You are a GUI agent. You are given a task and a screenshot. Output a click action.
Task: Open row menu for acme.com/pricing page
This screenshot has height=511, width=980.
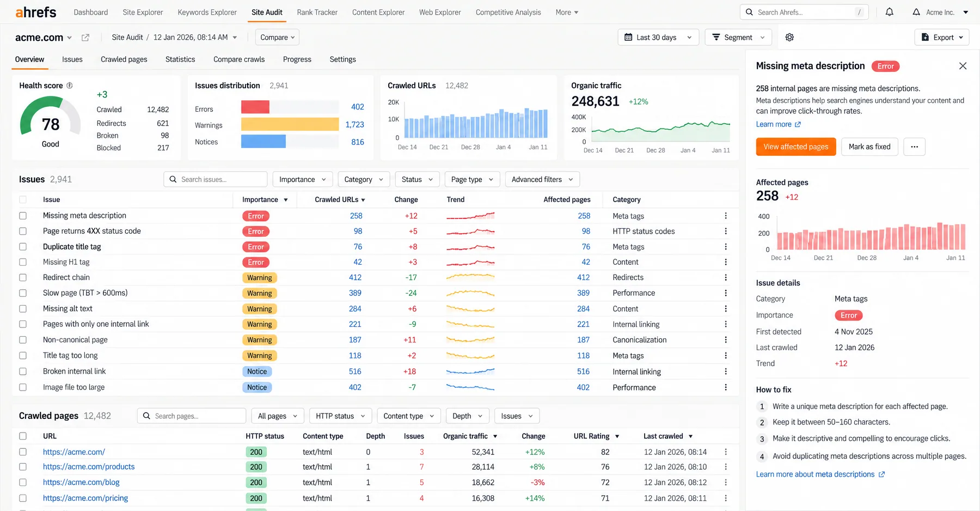[x=726, y=498]
